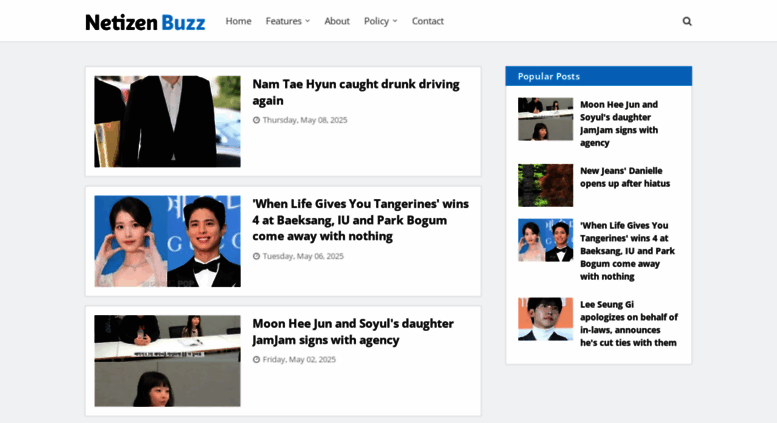
Task: Open 'When Life Gives You Tangerines' main article headline
Action: (x=360, y=220)
